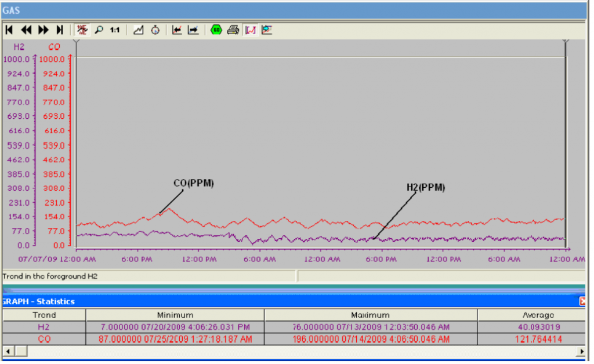594x364 pixels.
Task: Click the Average column header
Action: coord(531,315)
